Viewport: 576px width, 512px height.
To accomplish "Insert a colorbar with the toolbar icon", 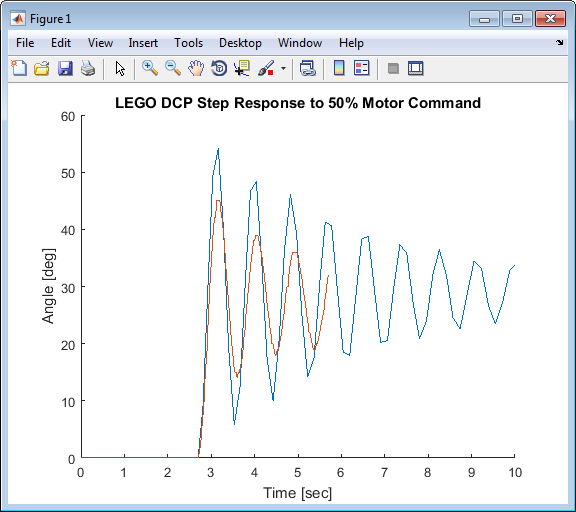I will click(x=339, y=68).
